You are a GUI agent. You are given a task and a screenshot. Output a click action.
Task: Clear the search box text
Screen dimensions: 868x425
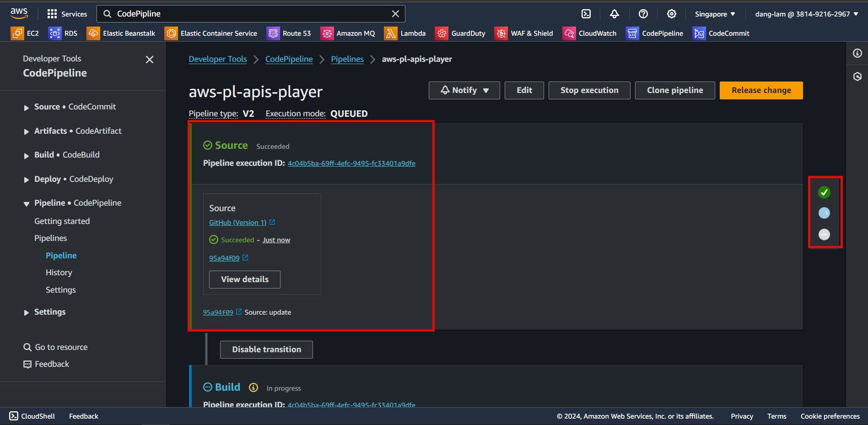click(395, 14)
